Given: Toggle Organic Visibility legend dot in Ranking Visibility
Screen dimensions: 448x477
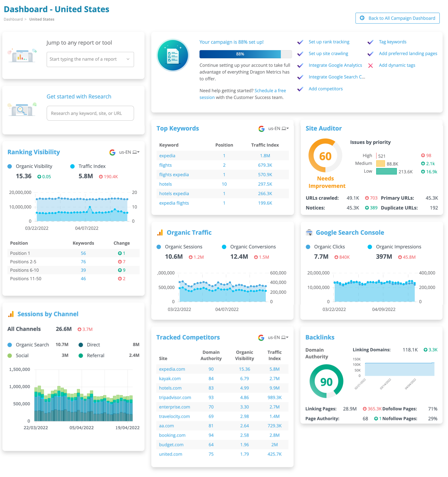Looking at the screenshot, I should (x=10, y=166).
